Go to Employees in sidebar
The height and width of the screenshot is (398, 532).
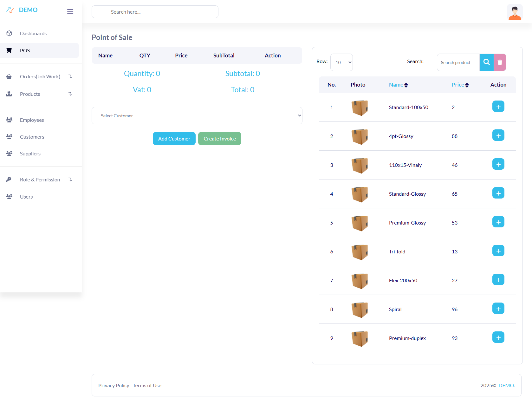pos(32,120)
